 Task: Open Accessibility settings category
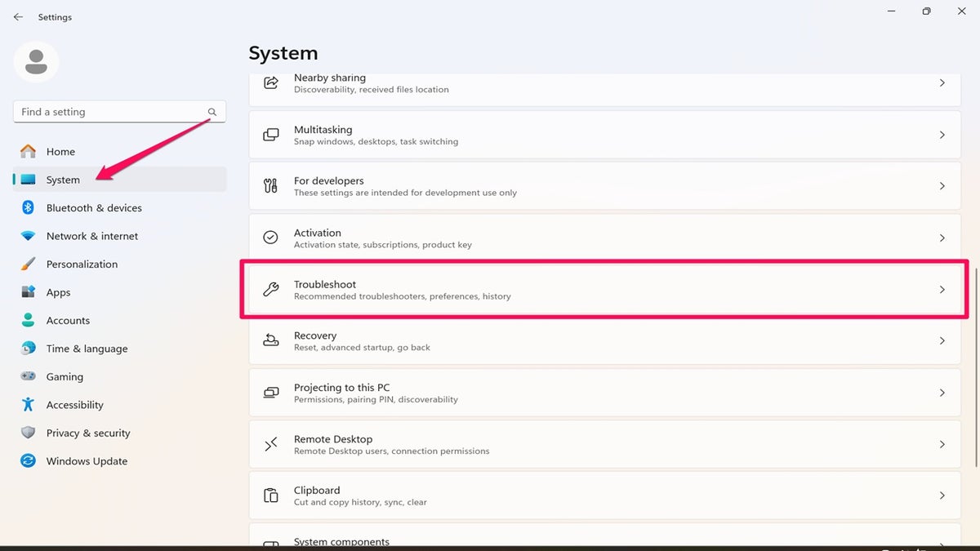tap(119, 405)
